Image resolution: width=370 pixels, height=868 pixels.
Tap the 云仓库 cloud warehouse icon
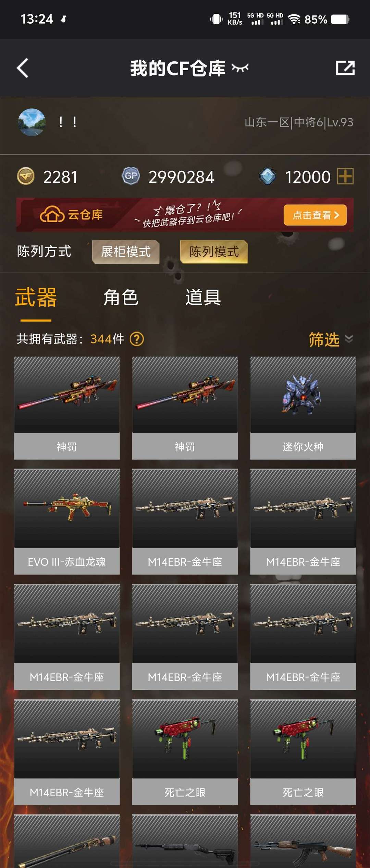click(x=52, y=215)
